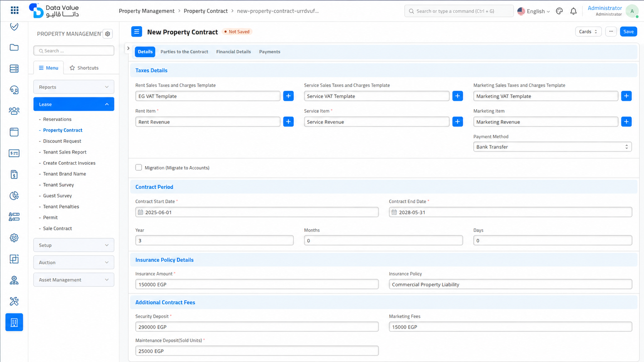Viewport: 644px width, 362px height.
Task: Add new Rent Sales Taxes template
Action: pos(288,96)
